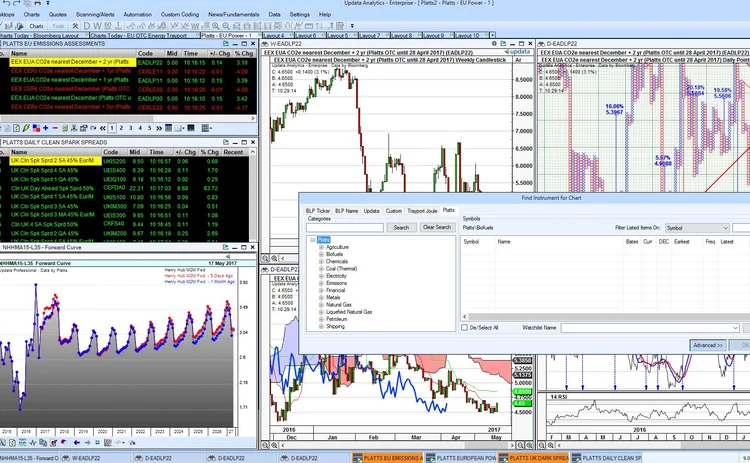Image resolution: width=750 pixels, height=463 pixels.
Task: Collapse the Platts root tree node
Action: click(x=313, y=240)
